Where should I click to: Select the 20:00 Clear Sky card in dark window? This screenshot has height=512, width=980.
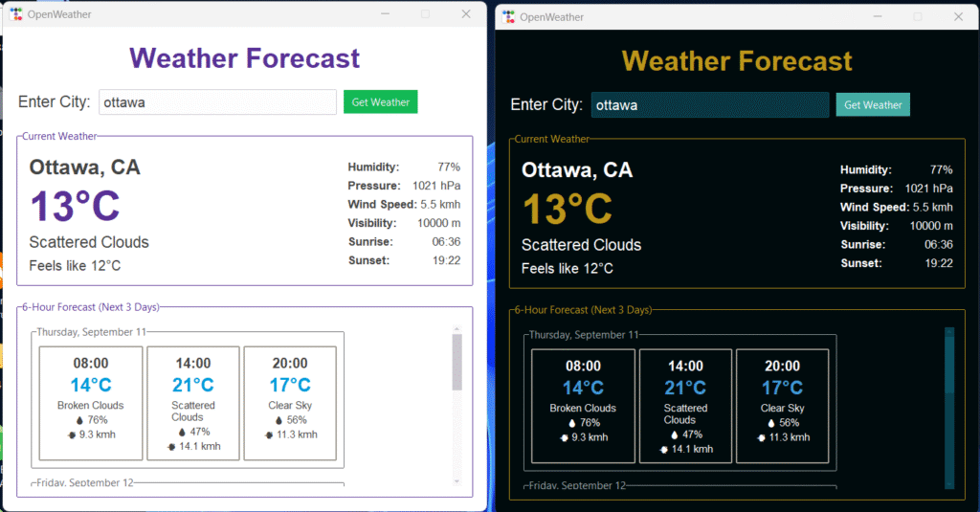(x=782, y=406)
